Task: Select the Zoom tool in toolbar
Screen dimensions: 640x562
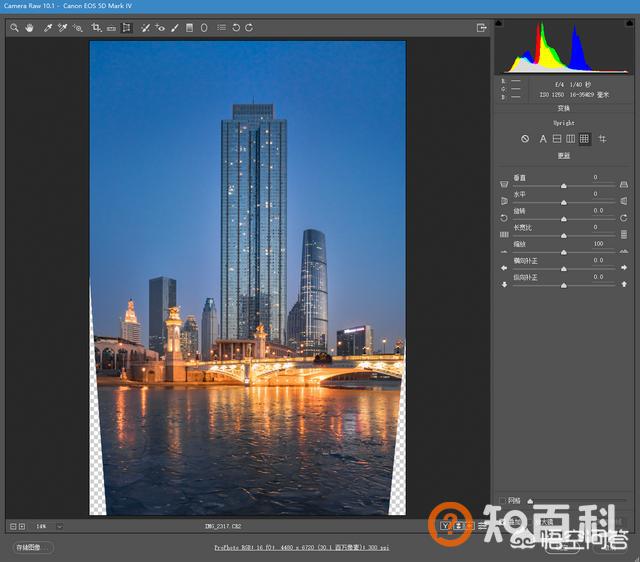Action: pos(14,28)
